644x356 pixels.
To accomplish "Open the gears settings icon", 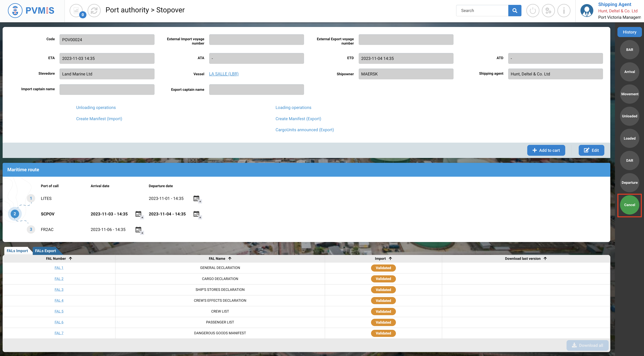I will 548,10.
